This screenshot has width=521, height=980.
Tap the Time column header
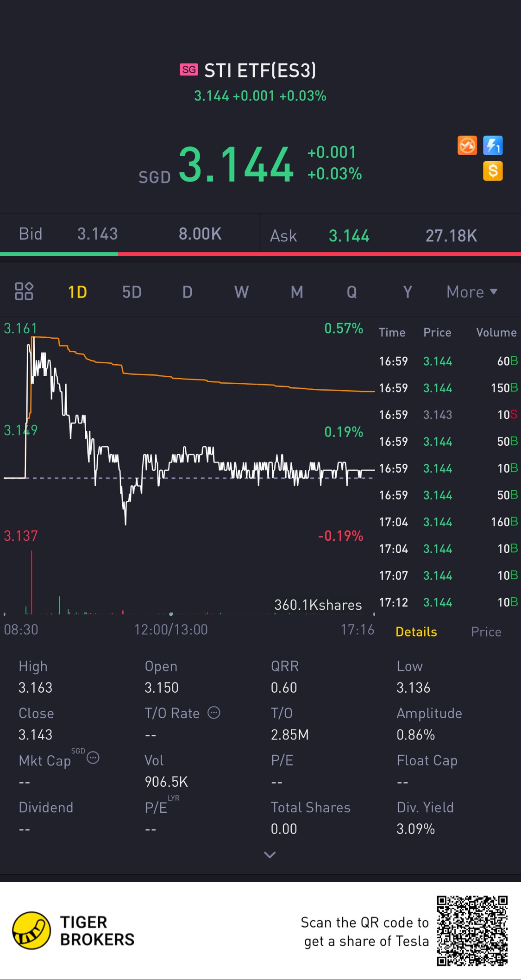392,333
